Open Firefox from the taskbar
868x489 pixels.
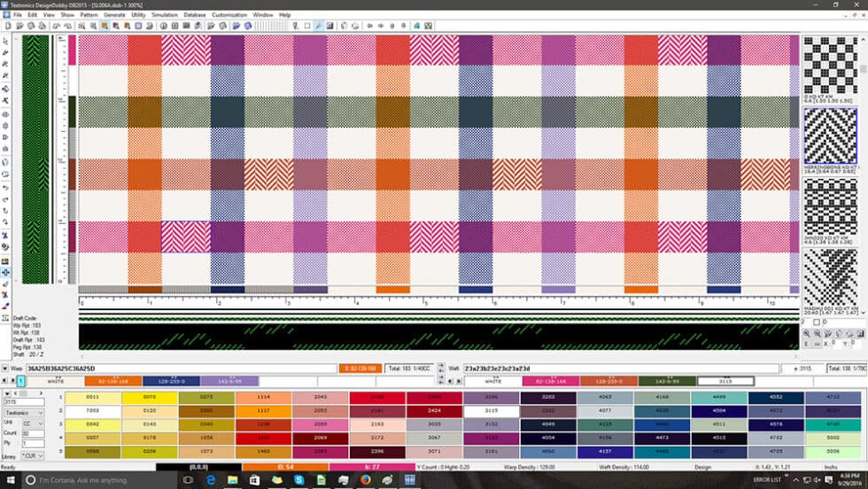365,479
